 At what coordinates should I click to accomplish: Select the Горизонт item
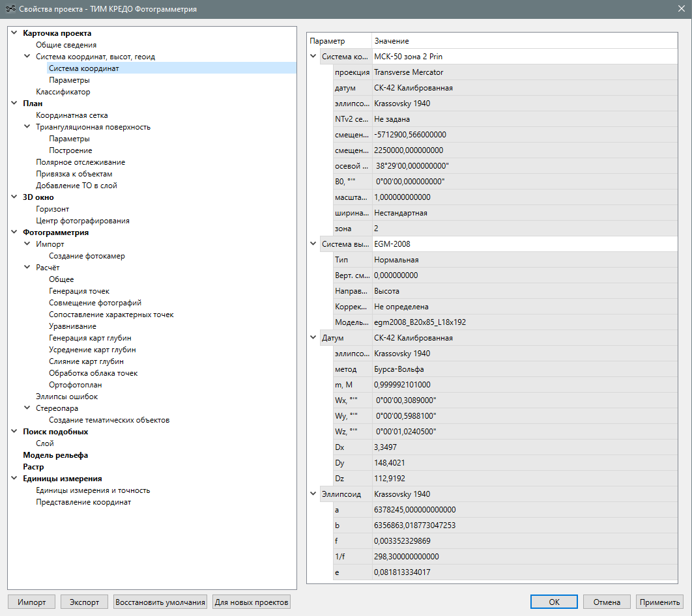[53, 209]
